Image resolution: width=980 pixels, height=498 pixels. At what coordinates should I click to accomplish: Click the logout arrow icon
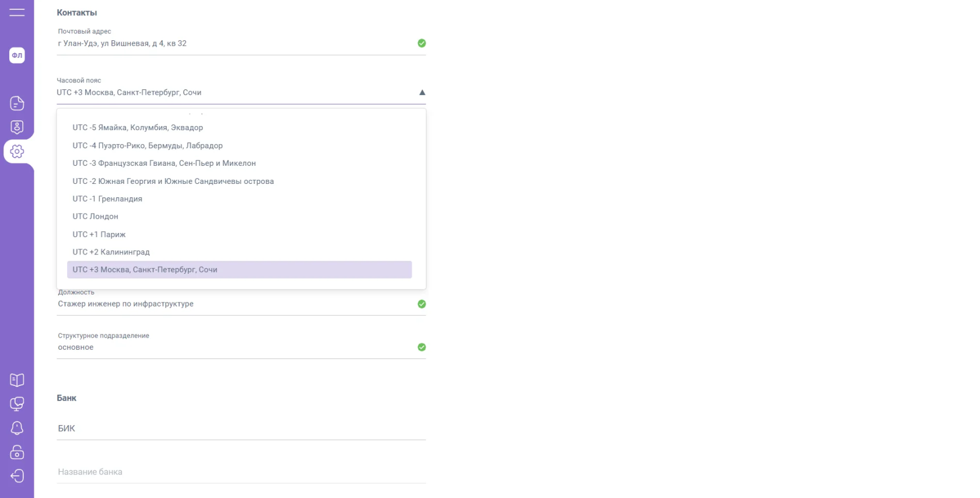(x=17, y=476)
